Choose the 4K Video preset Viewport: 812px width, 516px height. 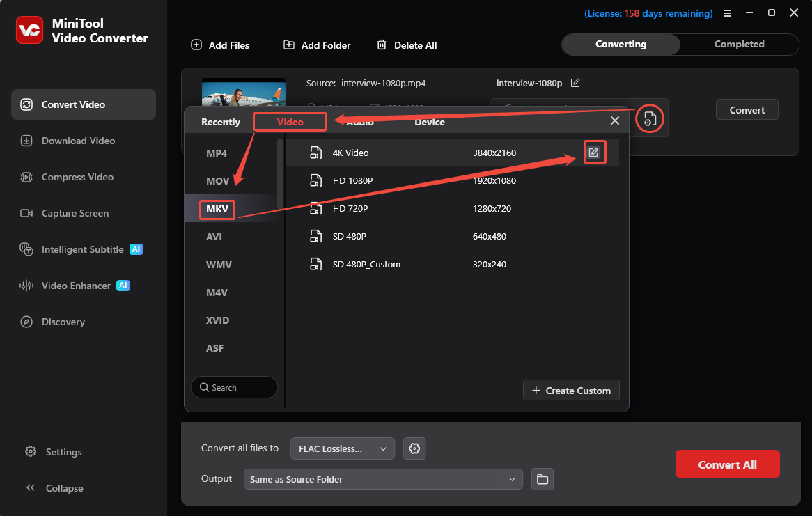click(x=452, y=153)
